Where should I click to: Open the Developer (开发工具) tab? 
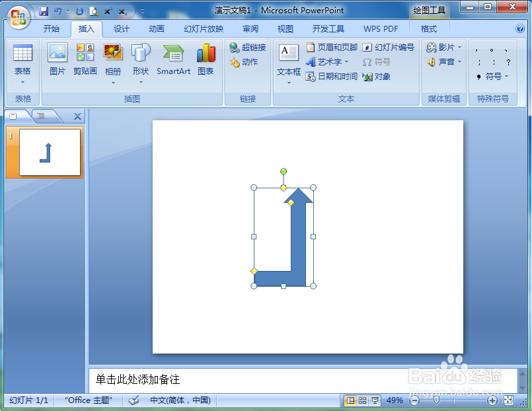[328, 29]
